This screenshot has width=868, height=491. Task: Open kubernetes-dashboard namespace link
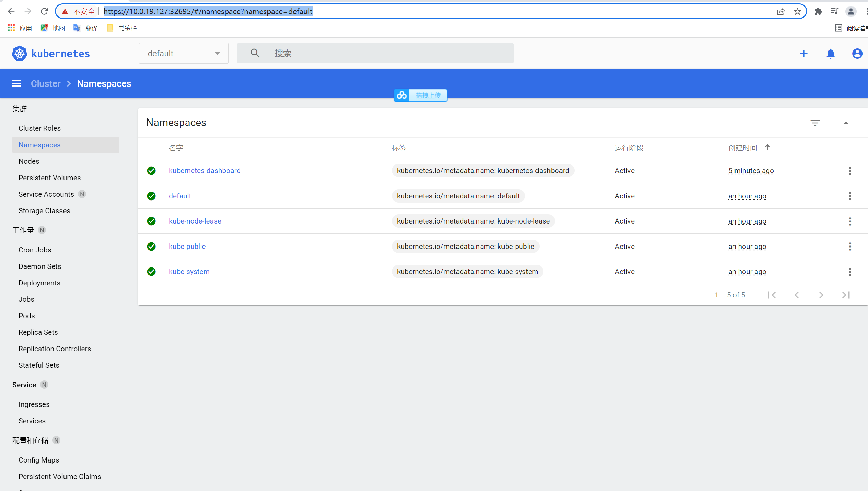[205, 171]
